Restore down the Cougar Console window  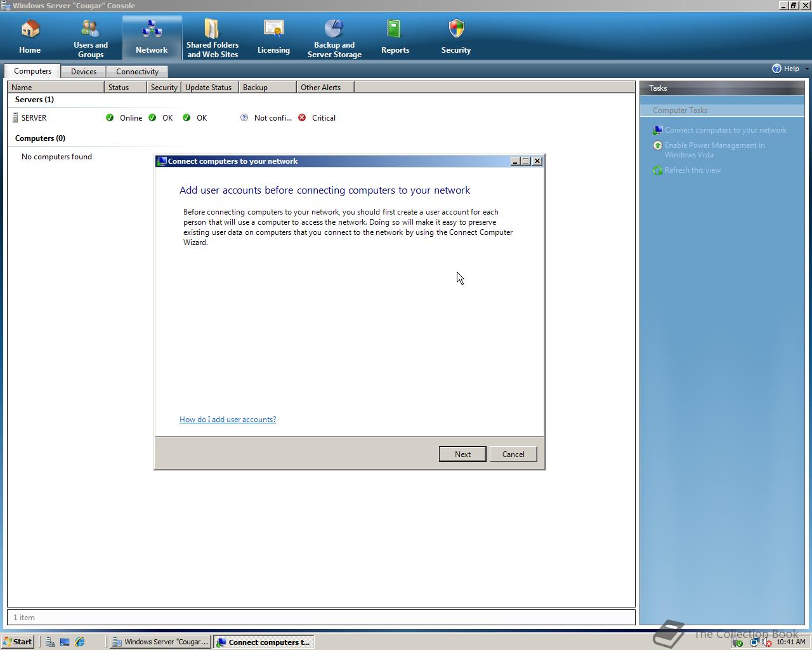click(794, 6)
